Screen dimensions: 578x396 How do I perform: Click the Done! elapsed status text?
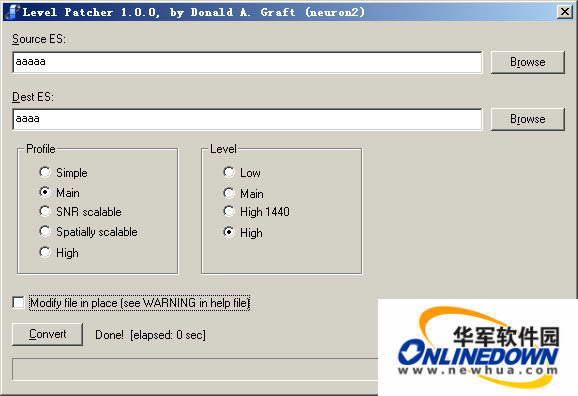[x=150, y=335]
